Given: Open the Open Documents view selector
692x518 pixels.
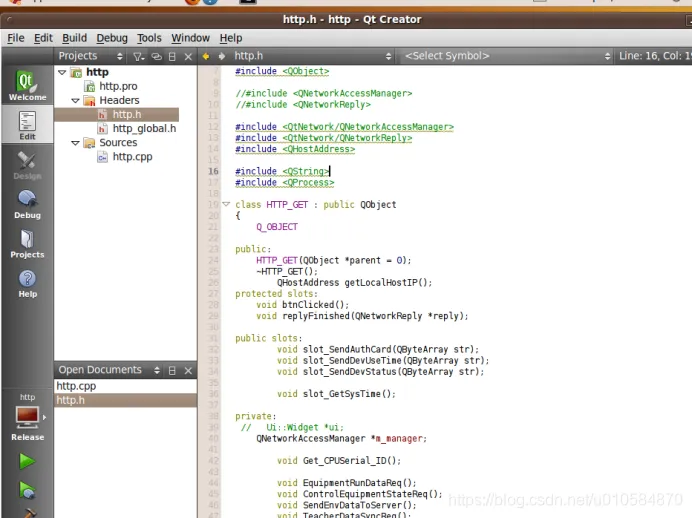Looking at the screenshot, I should (109, 370).
